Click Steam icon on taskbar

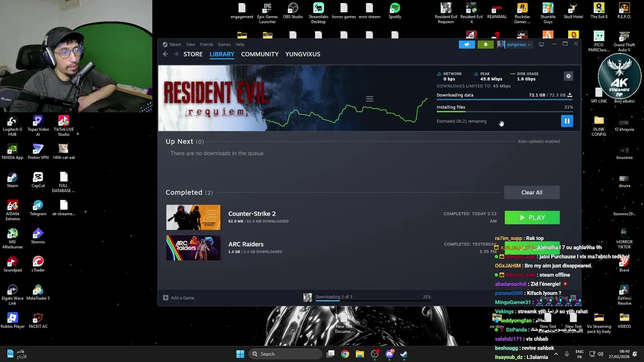pos(404,354)
